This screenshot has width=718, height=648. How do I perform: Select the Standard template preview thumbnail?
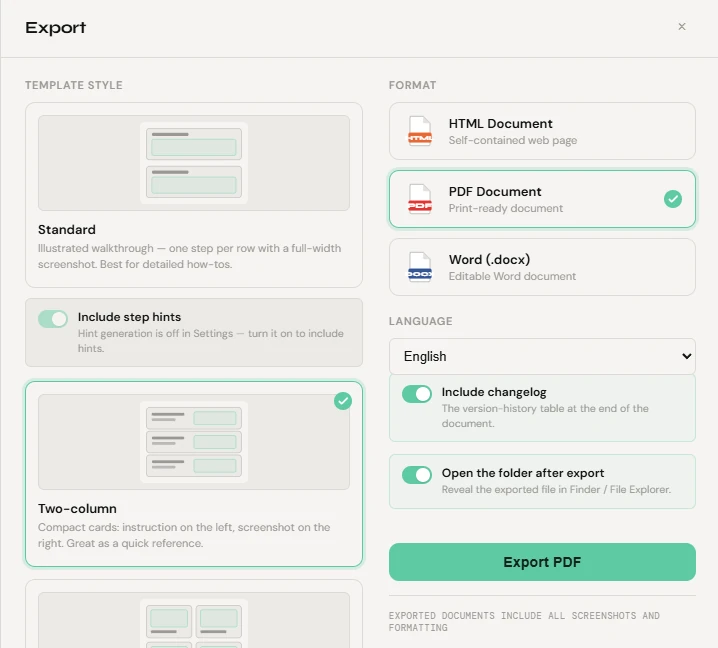coord(194,163)
